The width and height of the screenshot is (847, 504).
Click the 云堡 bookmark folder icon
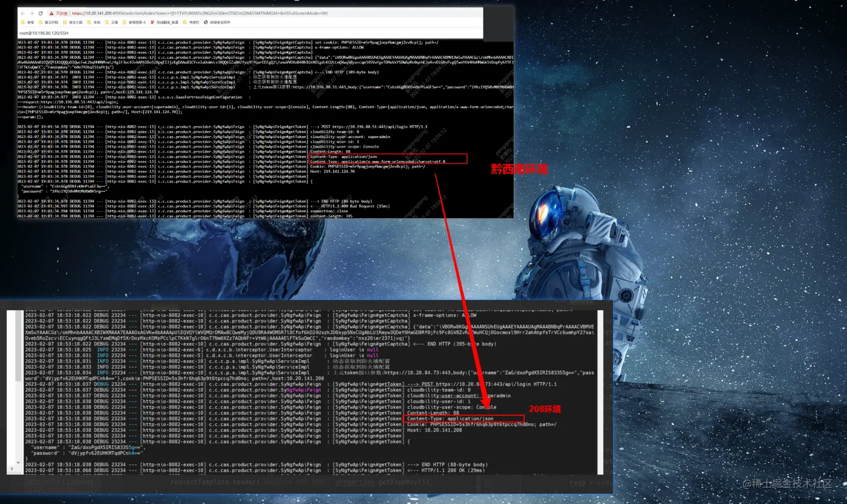point(106,22)
